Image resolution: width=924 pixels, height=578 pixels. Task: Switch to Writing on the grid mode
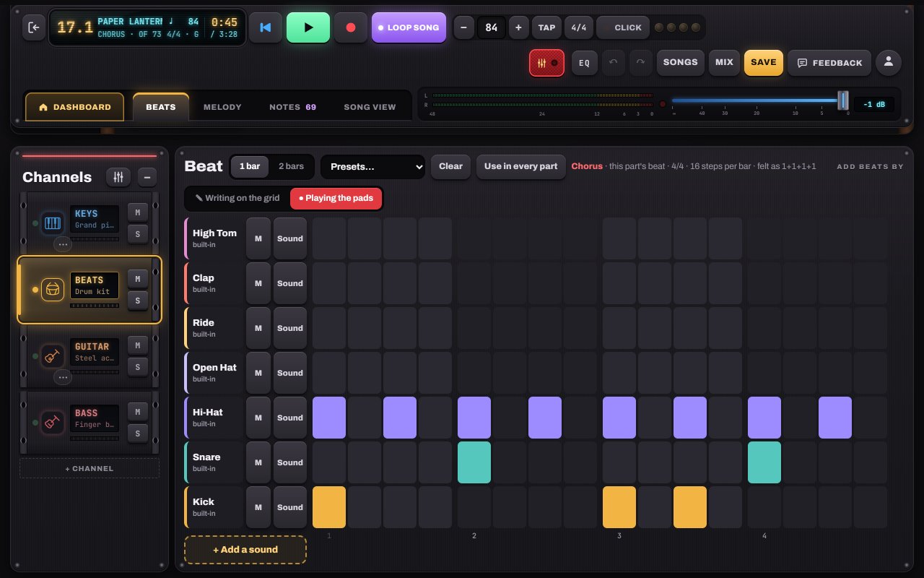tap(237, 198)
